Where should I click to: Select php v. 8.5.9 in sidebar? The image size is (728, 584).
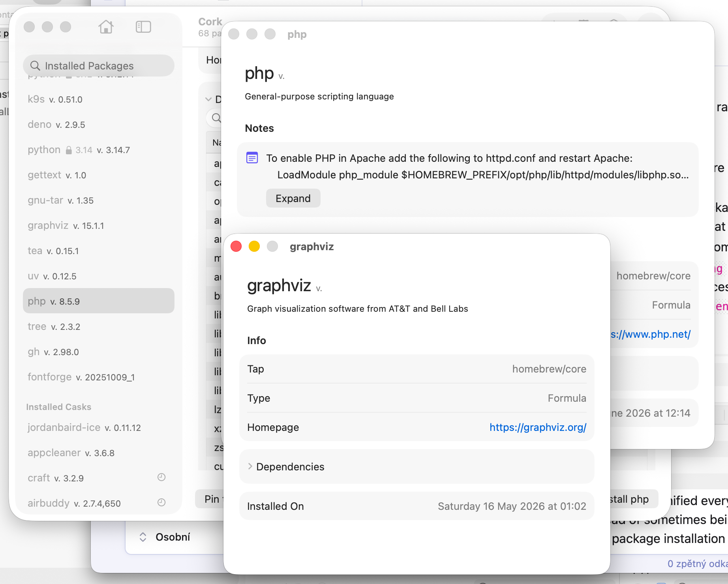click(99, 301)
